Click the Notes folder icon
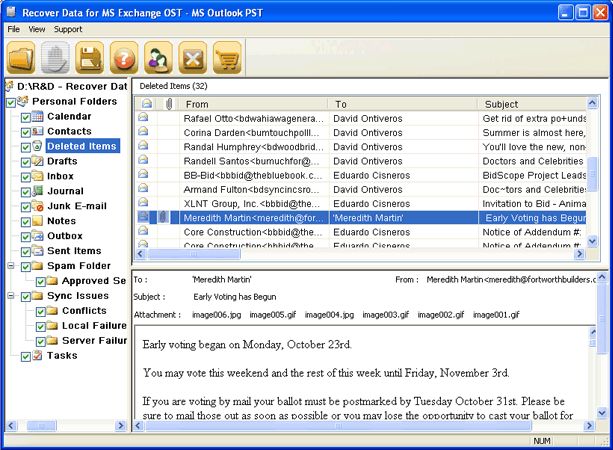This screenshot has height=450, width=613. click(x=38, y=221)
